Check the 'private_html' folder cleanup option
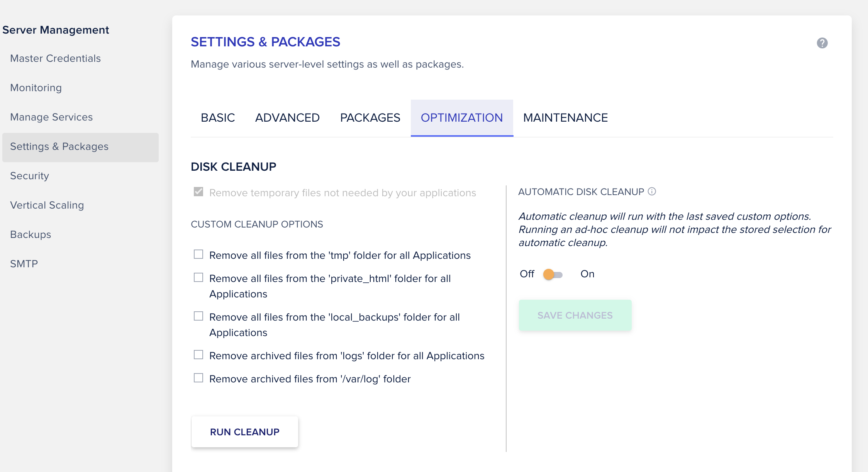 (x=198, y=278)
